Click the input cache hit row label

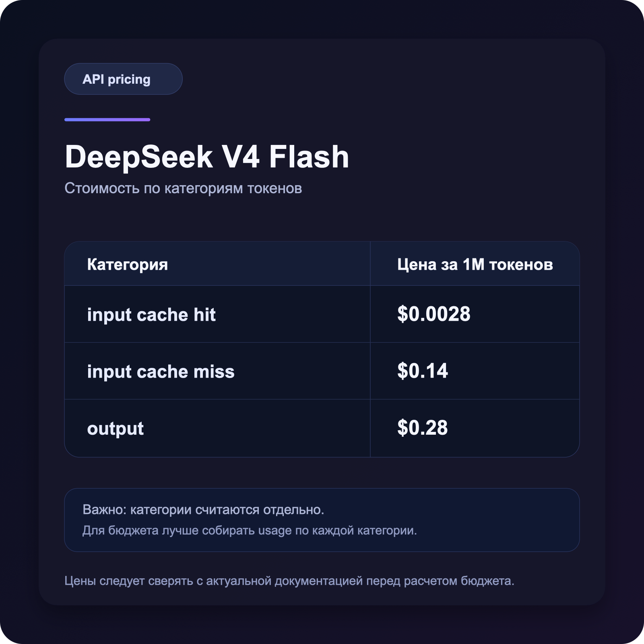point(151,314)
